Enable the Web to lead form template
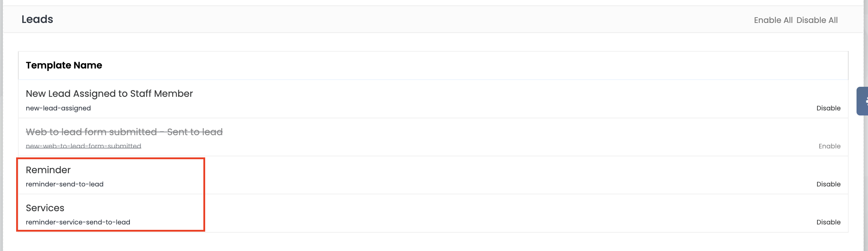Viewport: 868px width, 251px height. click(x=829, y=146)
